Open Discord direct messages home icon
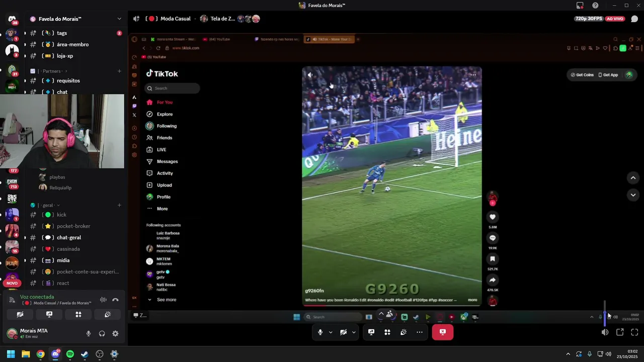This screenshot has height=362, width=644. 12,19
